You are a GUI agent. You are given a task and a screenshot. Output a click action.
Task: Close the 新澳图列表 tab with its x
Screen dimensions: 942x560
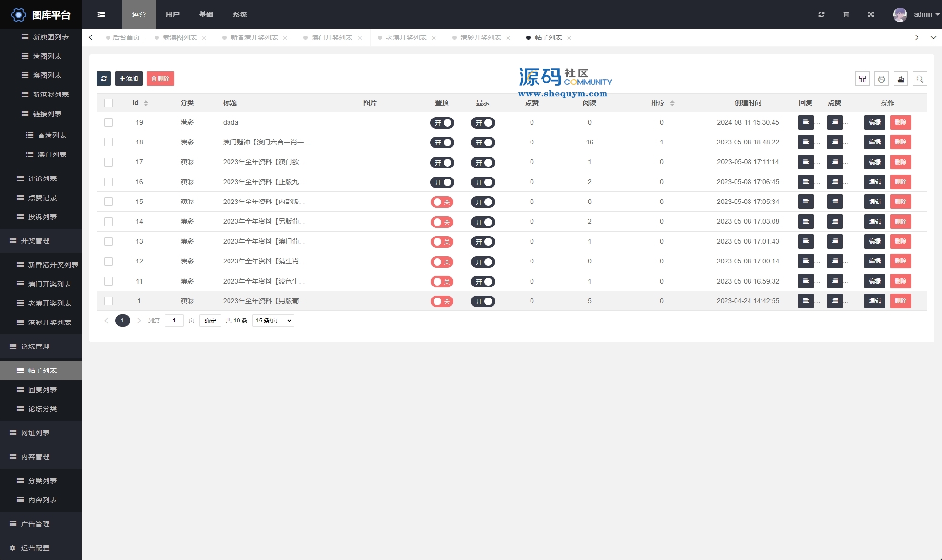[204, 38]
